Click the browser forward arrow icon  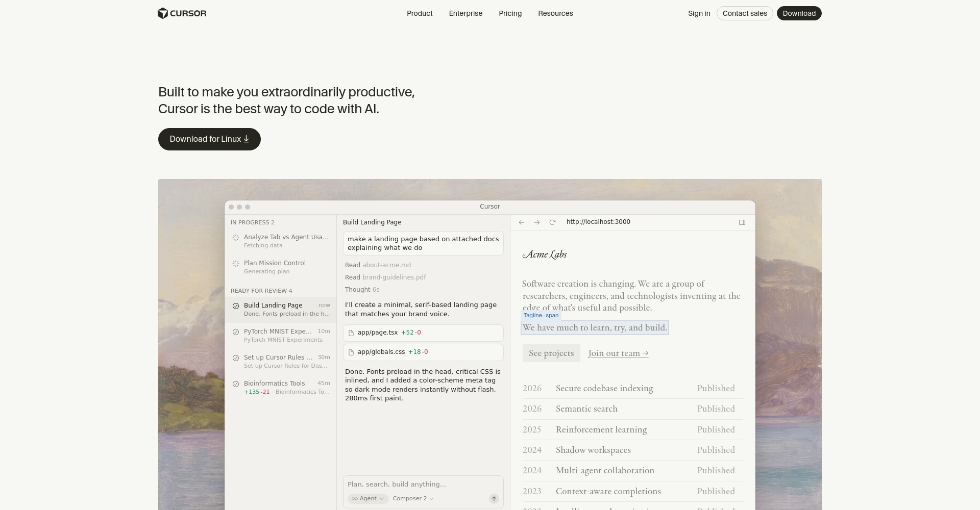pos(537,222)
